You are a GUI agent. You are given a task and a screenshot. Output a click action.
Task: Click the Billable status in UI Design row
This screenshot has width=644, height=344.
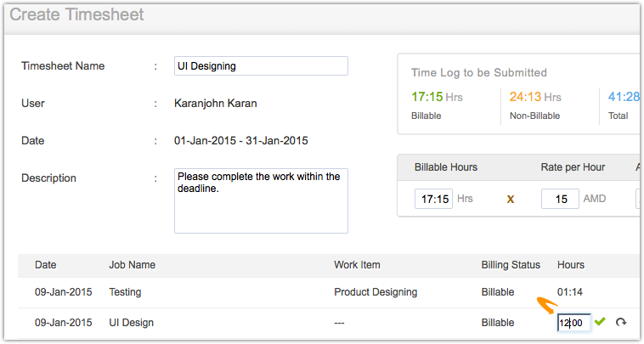click(x=498, y=323)
